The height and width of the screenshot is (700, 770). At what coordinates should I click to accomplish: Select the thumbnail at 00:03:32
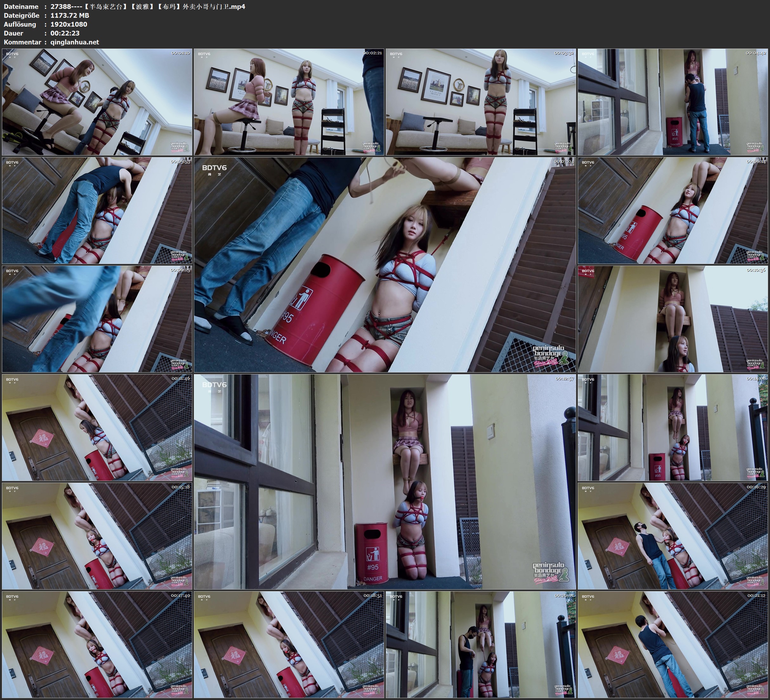[x=480, y=102]
